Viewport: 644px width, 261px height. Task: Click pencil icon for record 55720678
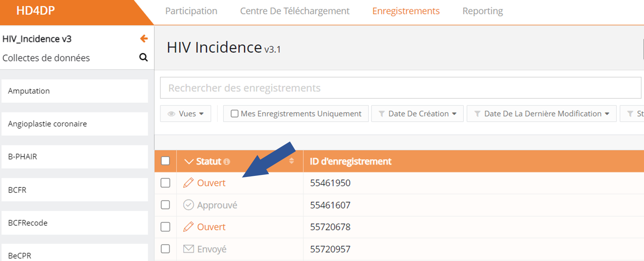pos(188,227)
